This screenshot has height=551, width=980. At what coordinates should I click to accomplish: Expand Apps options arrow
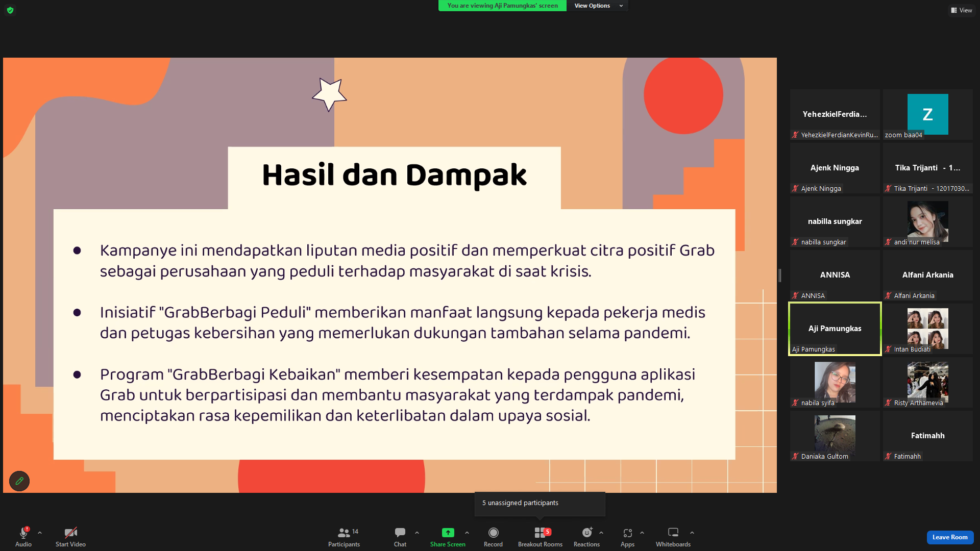tap(642, 533)
